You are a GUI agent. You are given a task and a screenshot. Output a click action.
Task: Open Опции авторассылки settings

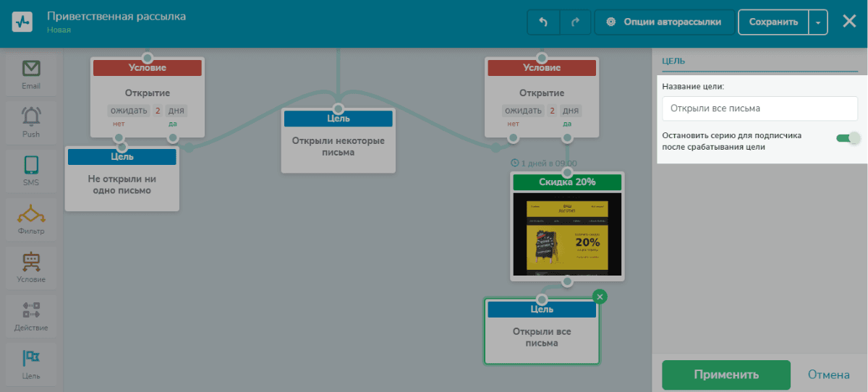pos(664,22)
